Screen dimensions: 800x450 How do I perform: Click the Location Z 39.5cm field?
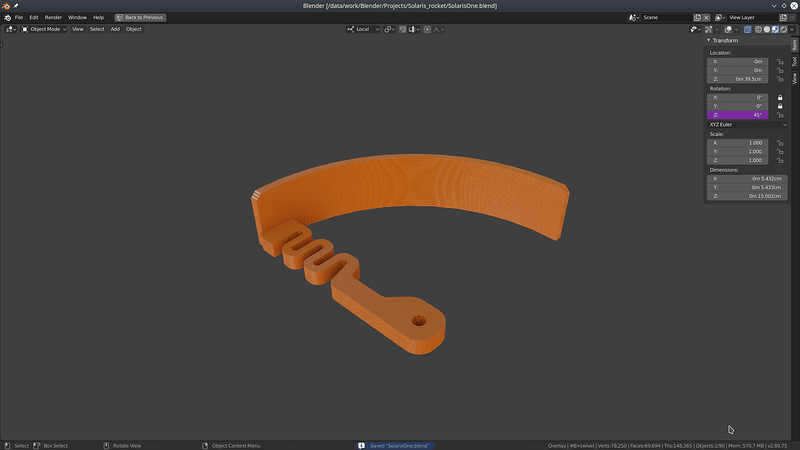coord(738,79)
